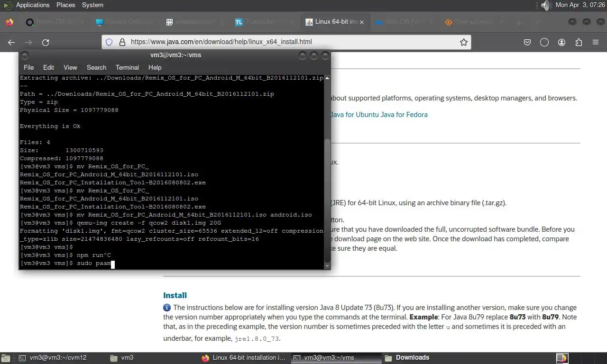Click the Firefox account icon
The width and height of the screenshot is (607, 364).
tap(561, 42)
